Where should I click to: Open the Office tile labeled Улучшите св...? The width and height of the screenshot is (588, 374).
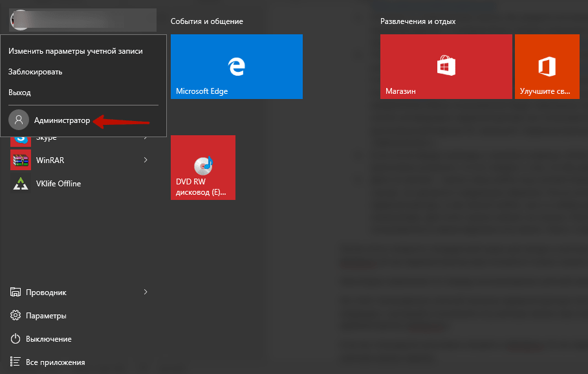[547, 67]
